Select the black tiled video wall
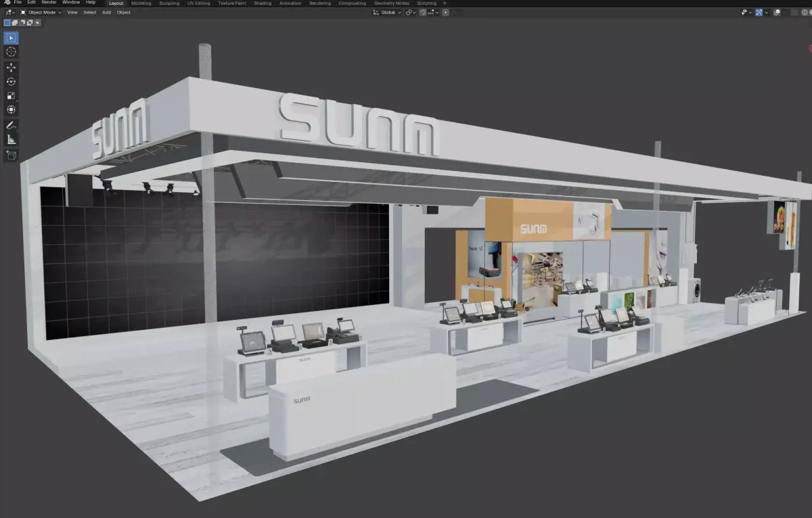Viewport: 812px width, 518px height. (217, 264)
